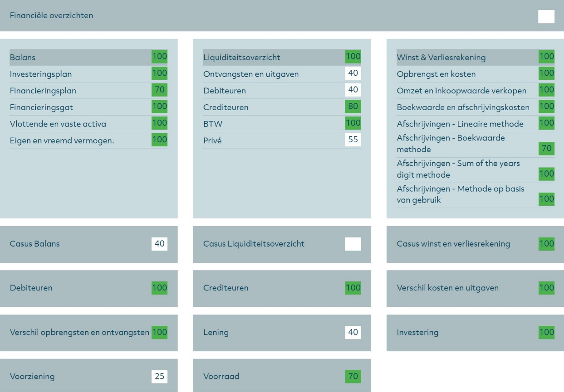The image size is (564, 392).
Task: Click the empty score box in Financiële overzichten header
Action: point(546,16)
